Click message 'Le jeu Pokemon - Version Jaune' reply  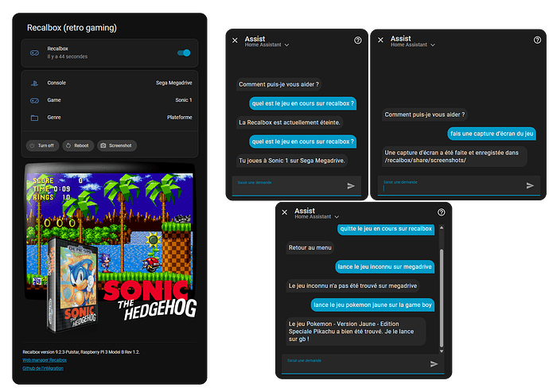356,332
